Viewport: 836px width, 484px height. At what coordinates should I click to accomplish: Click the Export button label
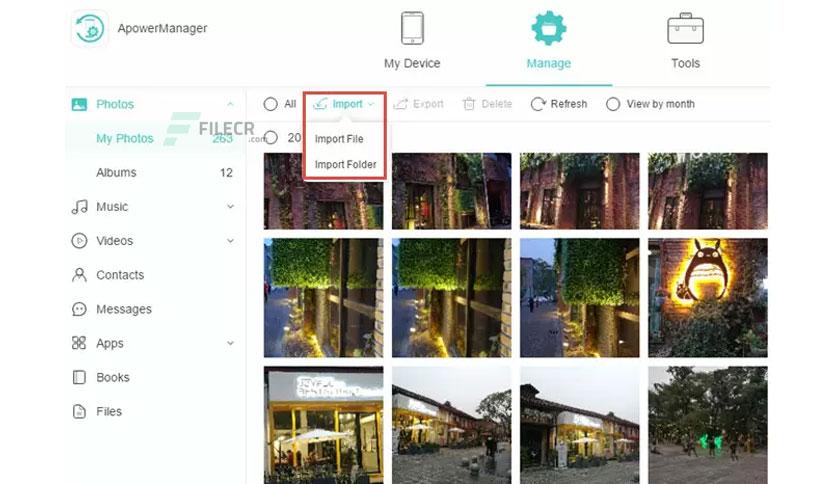(428, 104)
